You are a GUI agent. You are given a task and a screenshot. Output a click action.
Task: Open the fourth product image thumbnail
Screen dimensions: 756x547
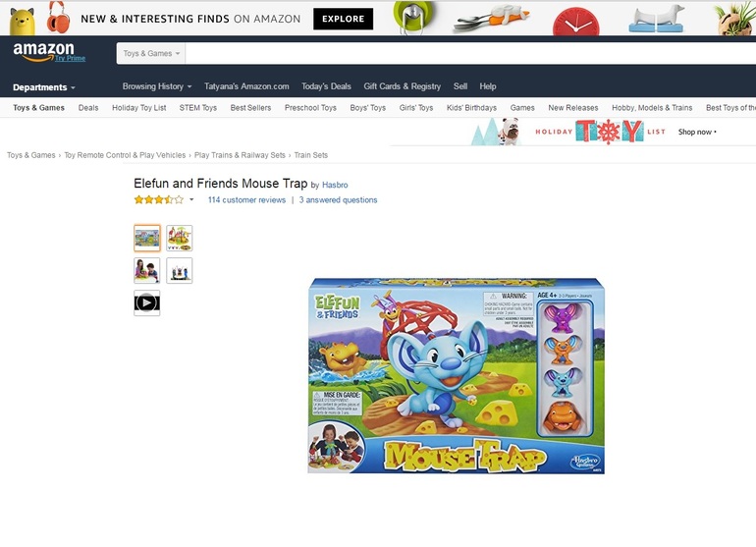click(180, 270)
